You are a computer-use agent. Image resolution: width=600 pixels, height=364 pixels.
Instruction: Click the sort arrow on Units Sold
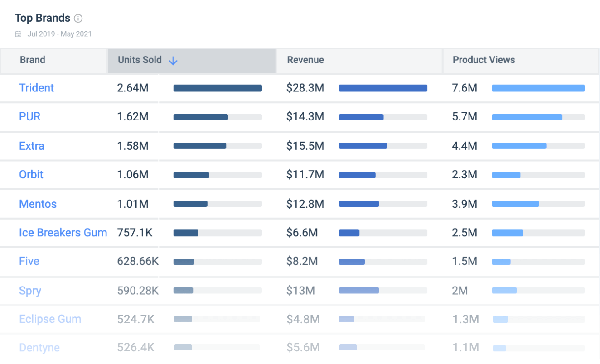click(173, 60)
